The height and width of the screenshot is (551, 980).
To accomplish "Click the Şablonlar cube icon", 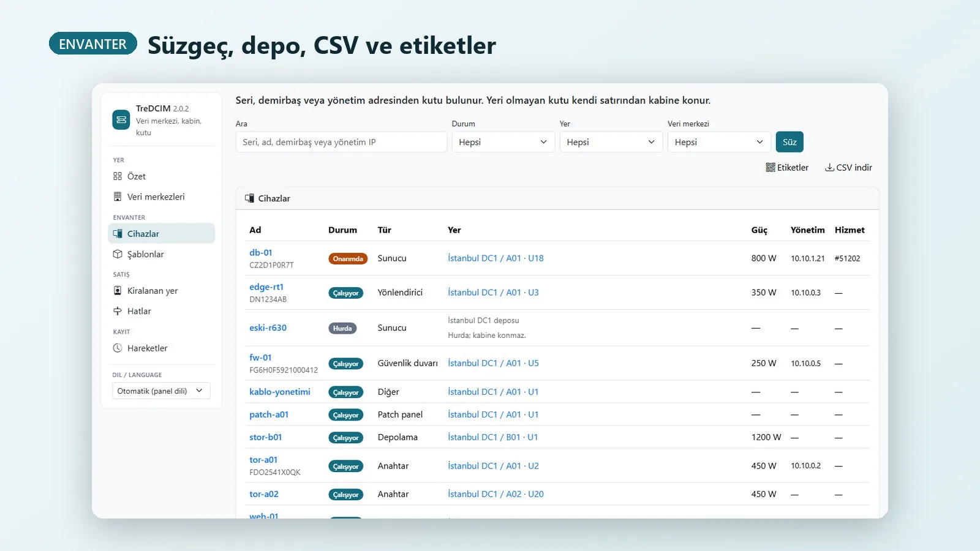I will (x=118, y=254).
